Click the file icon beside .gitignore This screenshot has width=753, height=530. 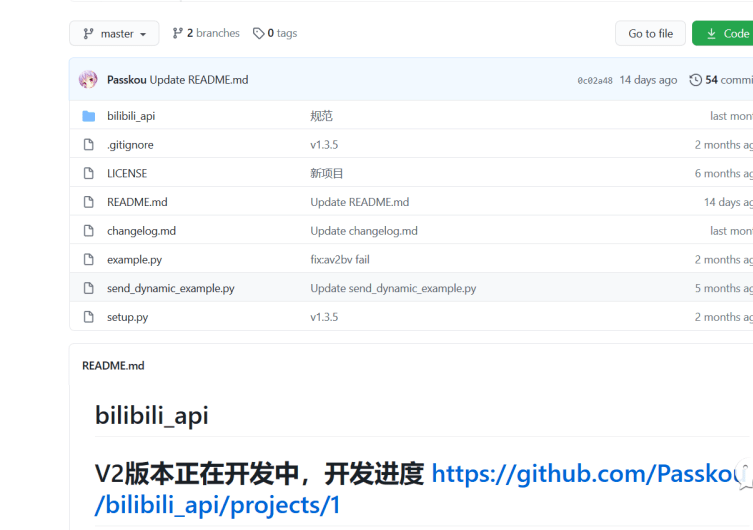tap(88, 145)
